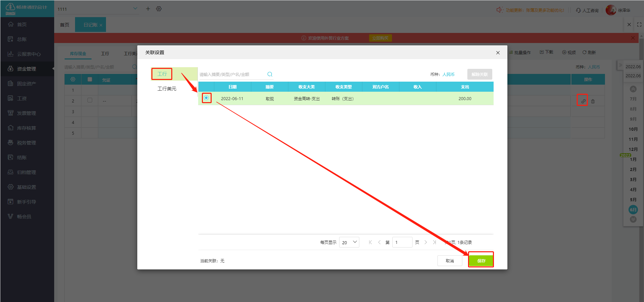Viewport: 644px width, 302px height.
Task: Switch to the background 工行 tab
Action: pos(105,54)
